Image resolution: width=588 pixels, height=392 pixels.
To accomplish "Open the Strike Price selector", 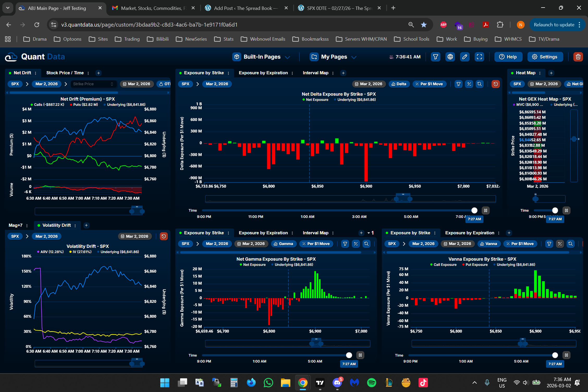I will click(x=93, y=84).
